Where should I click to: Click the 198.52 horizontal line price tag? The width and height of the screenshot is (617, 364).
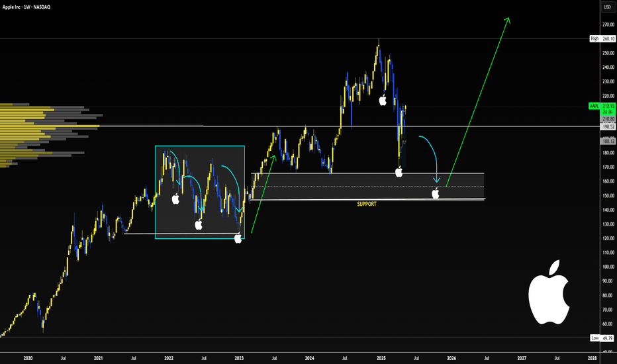pyautogui.click(x=608, y=127)
